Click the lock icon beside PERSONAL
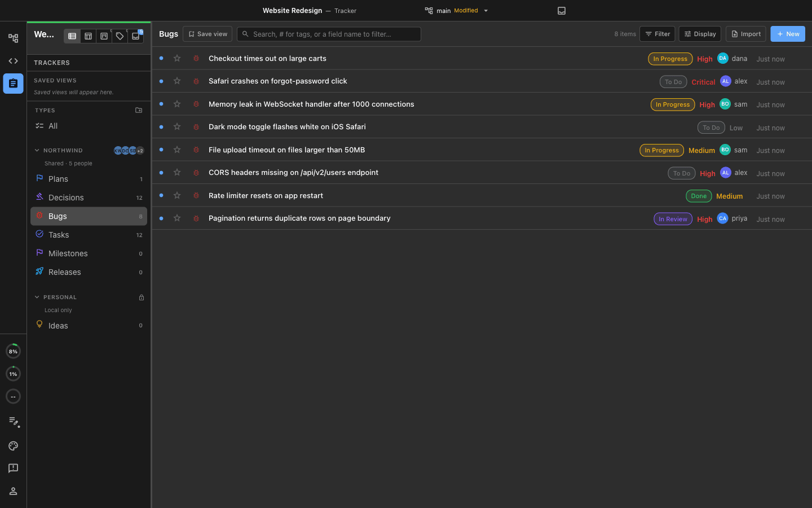812x508 pixels. [142, 297]
